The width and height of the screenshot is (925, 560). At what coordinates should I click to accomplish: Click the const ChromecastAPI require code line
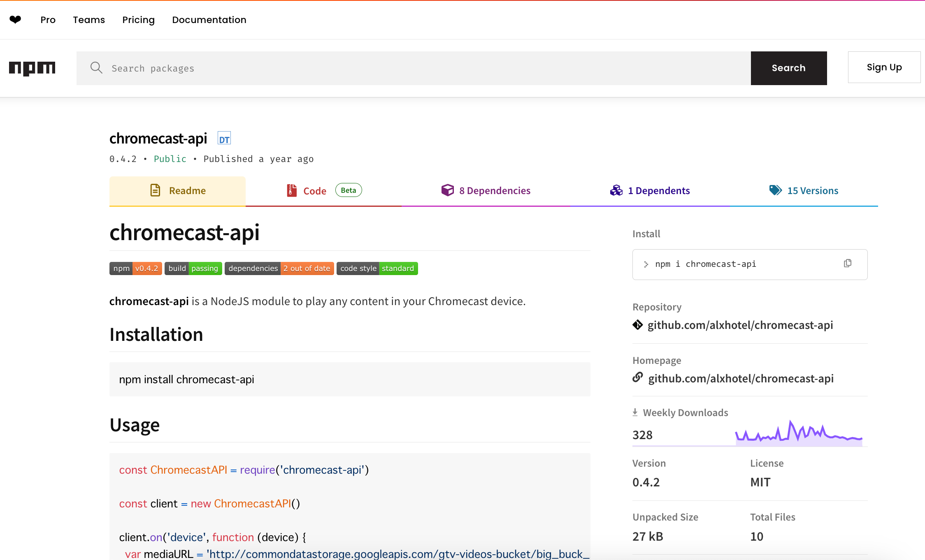click(244, 470)
